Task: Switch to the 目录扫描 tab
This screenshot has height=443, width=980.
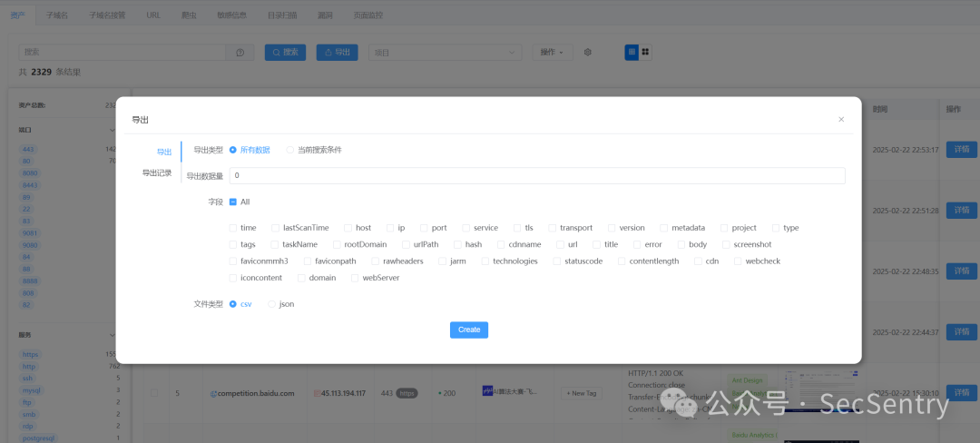Action: [x=282, y=15]
